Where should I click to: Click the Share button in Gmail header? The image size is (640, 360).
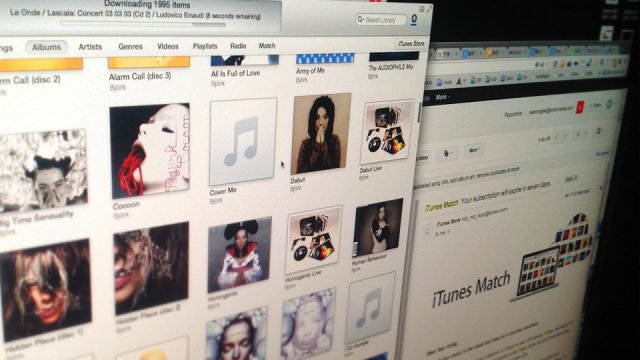pos(596,106)
